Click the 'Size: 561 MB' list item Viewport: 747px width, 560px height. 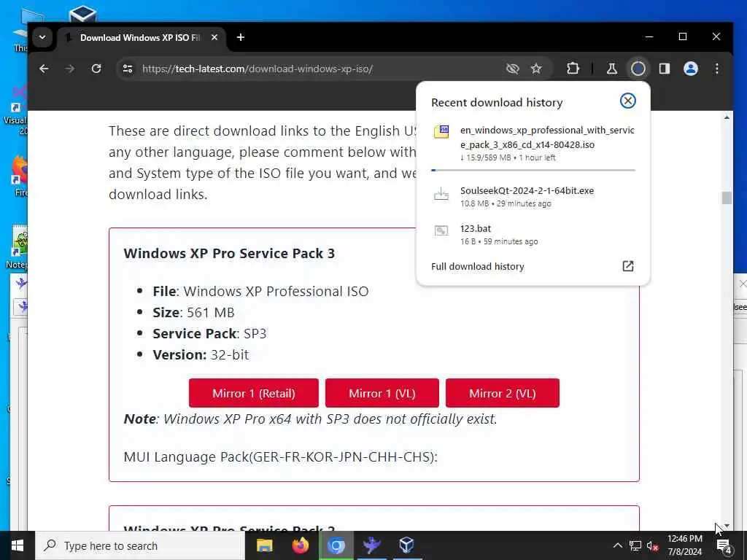pyautogui.click(x=193, y=312)
